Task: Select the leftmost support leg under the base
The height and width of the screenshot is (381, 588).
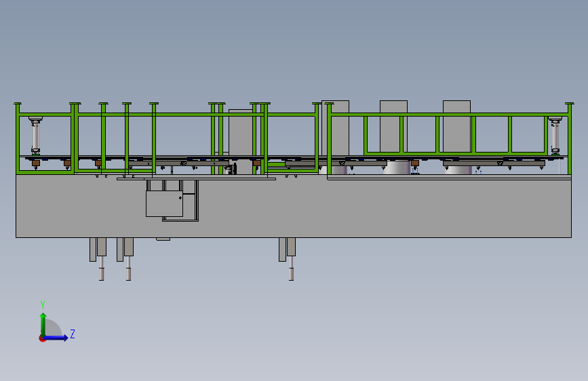Action: tap(93, 249)
